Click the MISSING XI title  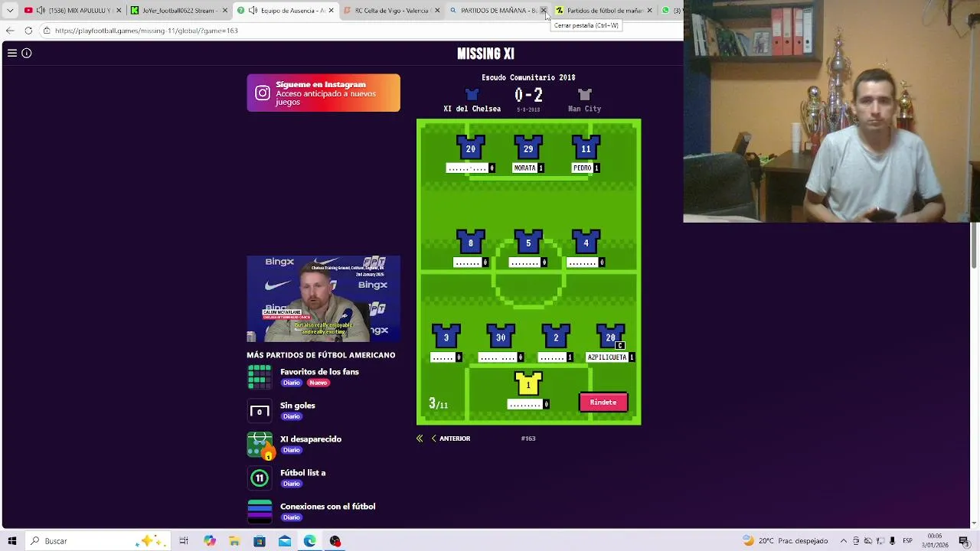coord(485,54)
